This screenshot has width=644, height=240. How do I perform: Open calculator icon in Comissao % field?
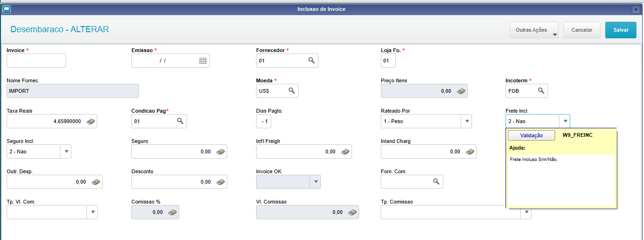(172, 212)
